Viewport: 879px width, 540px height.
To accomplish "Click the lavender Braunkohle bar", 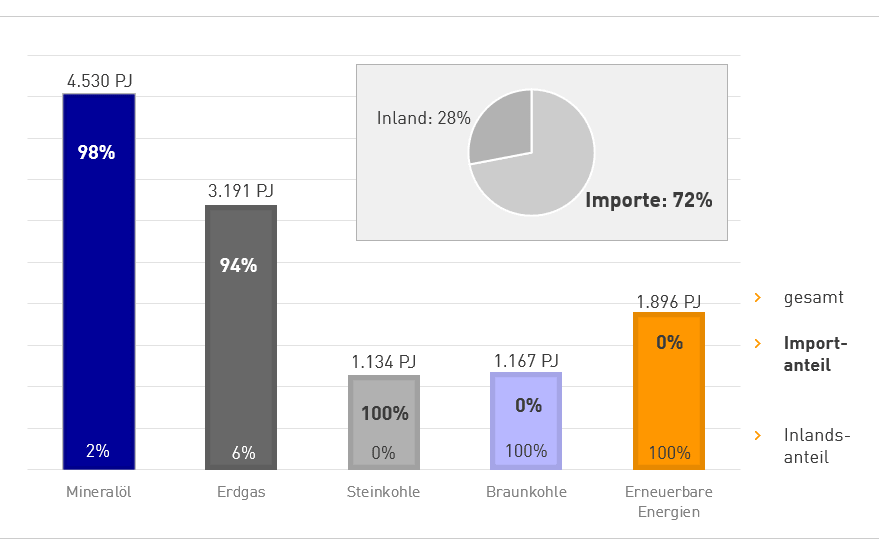I will [525, 420].
